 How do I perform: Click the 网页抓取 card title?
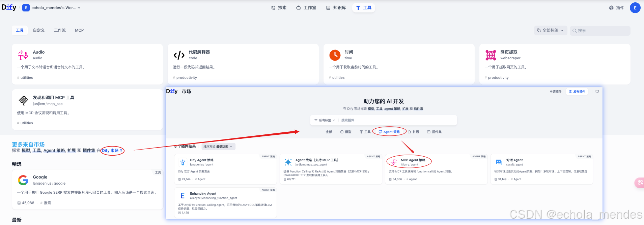pos(509,52)
